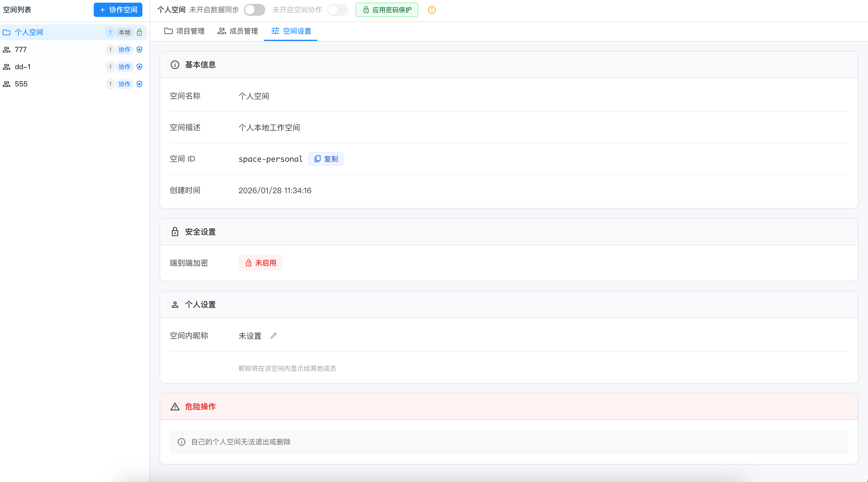Click the group icon beside 555
Screen dimensions: 868x482
point(7,84)
